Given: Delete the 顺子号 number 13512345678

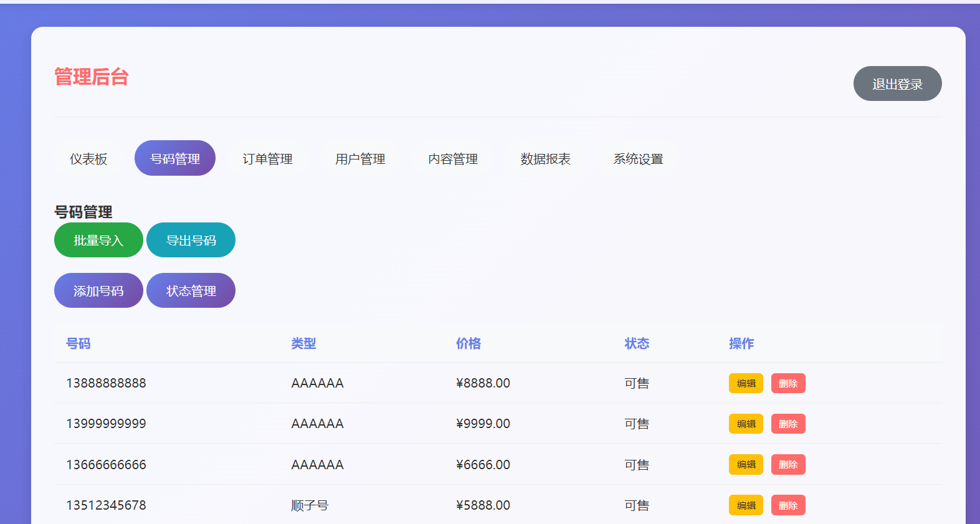Looking at the screenshot, I should (788, 505).
